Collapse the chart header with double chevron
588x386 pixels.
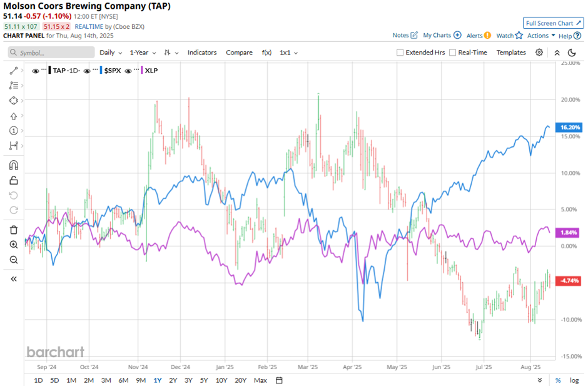(x=557, y=53)
